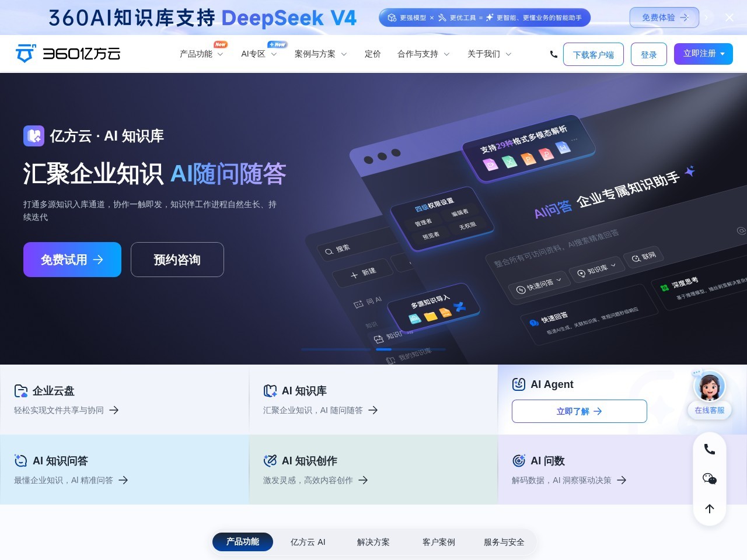Click the AI 知识问答 card title

(x=61, y=461)
